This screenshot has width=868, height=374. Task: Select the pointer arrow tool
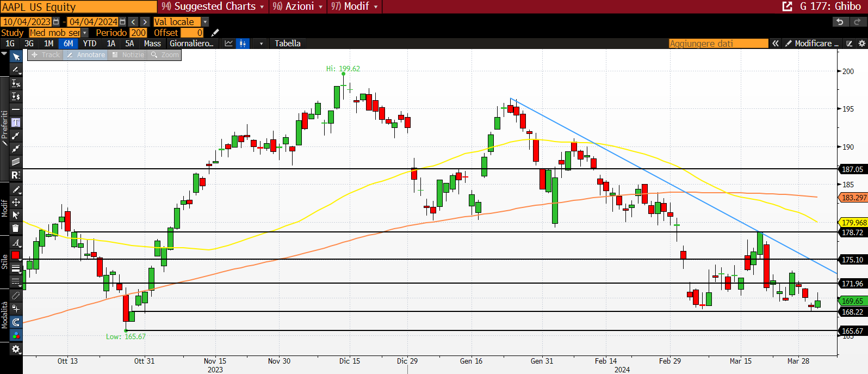click(x=16, y=57)
